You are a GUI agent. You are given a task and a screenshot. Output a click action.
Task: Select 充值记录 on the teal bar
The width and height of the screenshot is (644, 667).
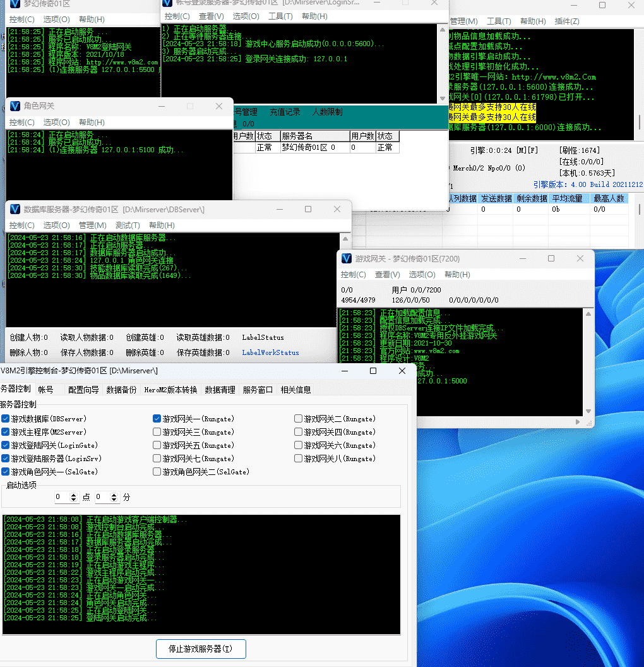pos(285,112)
